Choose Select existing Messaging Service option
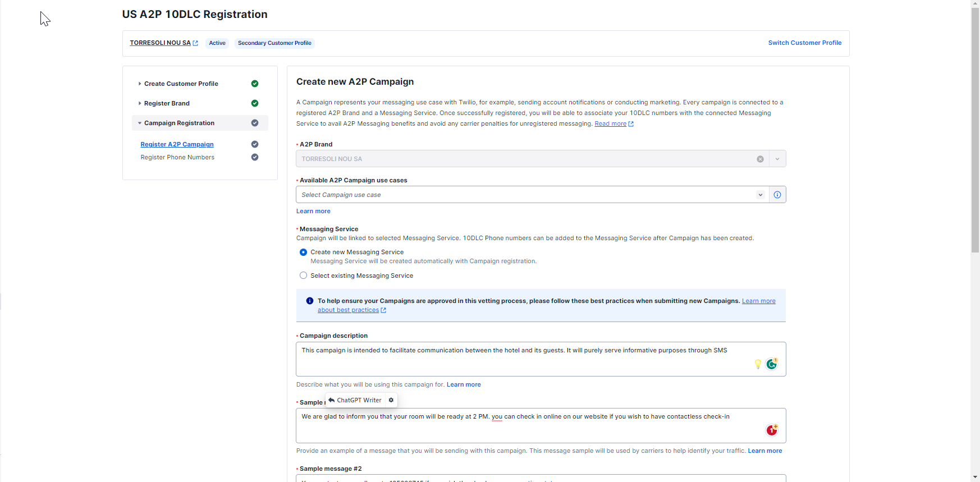Viewport: 980px width, 482px height. pyautogui.click(x=303, y=276)
